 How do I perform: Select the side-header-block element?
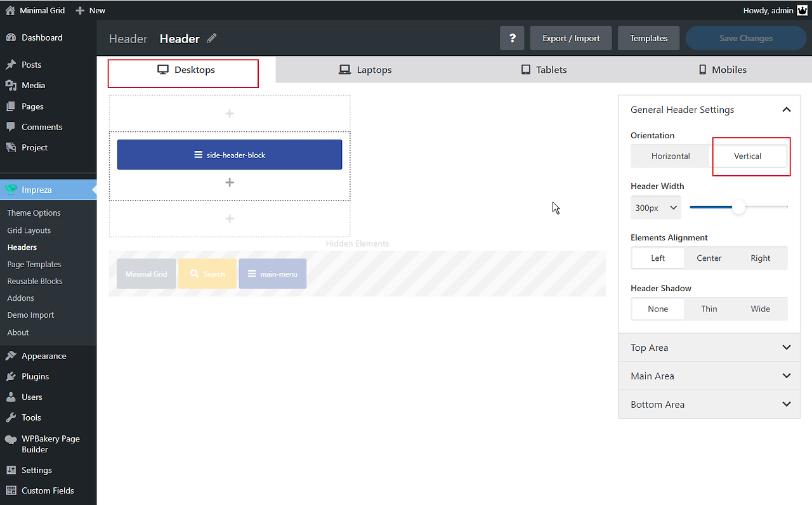click(x=230, y=155)
